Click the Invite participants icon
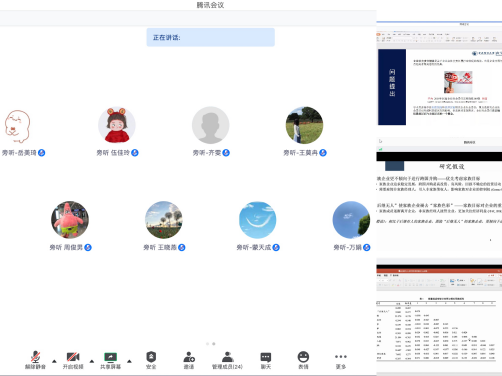This screenshot has height=376, width=502. click(x=189, y=357)
